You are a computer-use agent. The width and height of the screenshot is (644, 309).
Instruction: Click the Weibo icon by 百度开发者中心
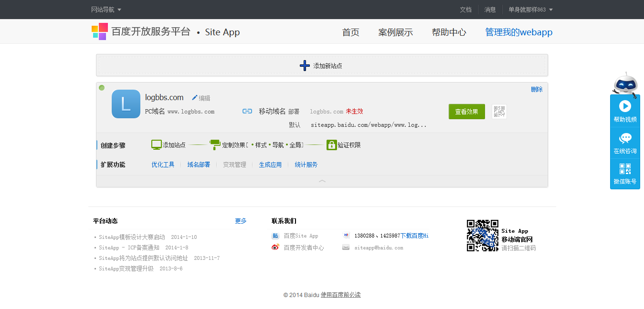[x=275, y=247]
